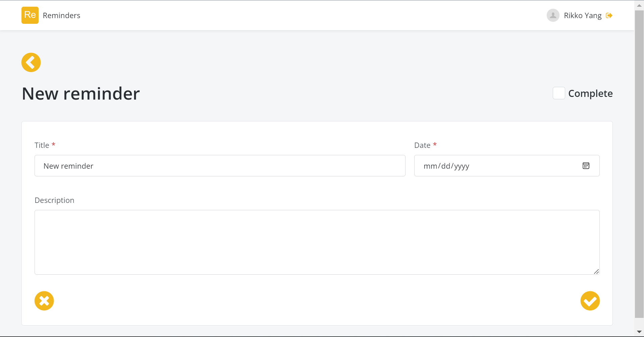The width and height of the screenshot is (644, 337).
Task: Click the Rikko Yang username
Action: [x=583, y=15]
